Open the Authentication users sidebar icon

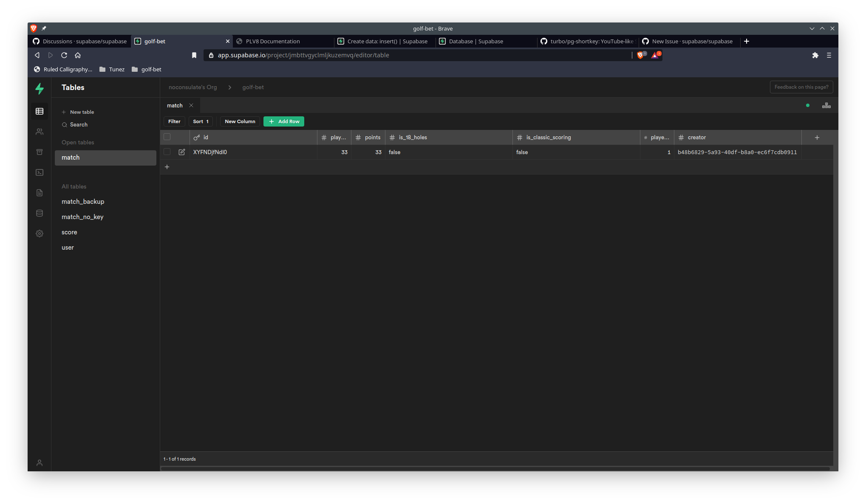[x=40, y=132]
